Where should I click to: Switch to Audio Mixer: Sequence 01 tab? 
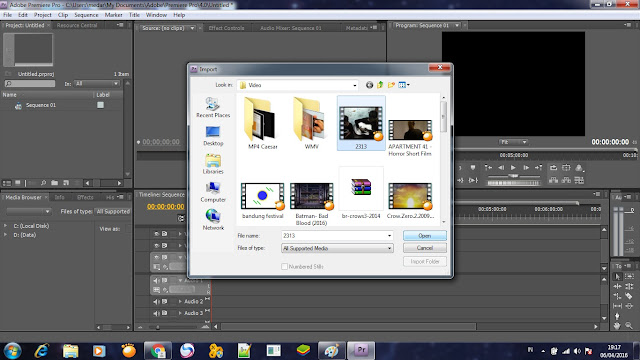(291, 28)
